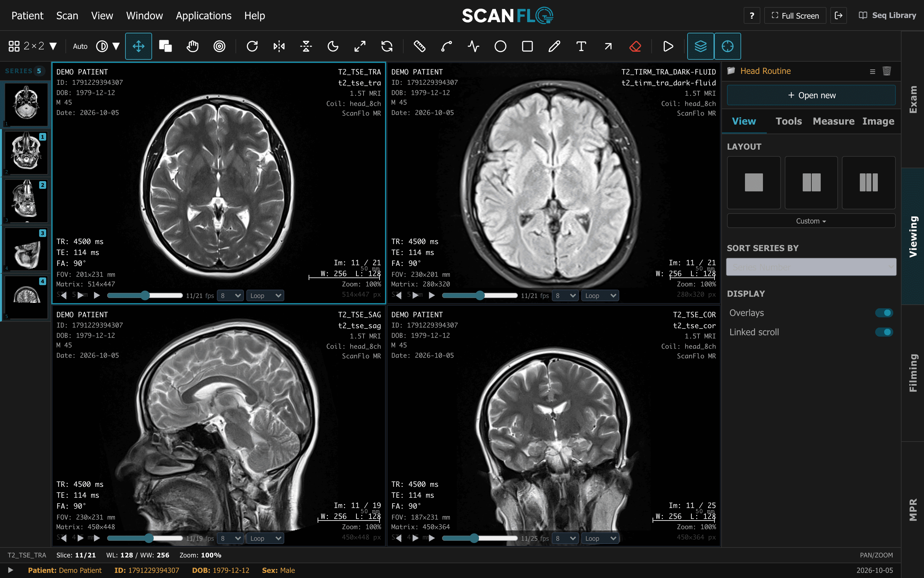This screenshot has height=578, width=924.
Task: Select the invert contrast moon icon
Action: tap(333, 46)
